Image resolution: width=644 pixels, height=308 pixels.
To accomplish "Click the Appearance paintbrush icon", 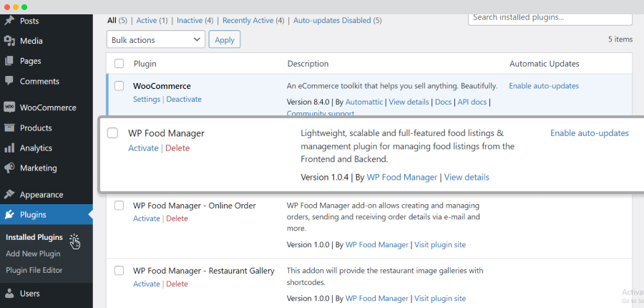I will 9,195.
